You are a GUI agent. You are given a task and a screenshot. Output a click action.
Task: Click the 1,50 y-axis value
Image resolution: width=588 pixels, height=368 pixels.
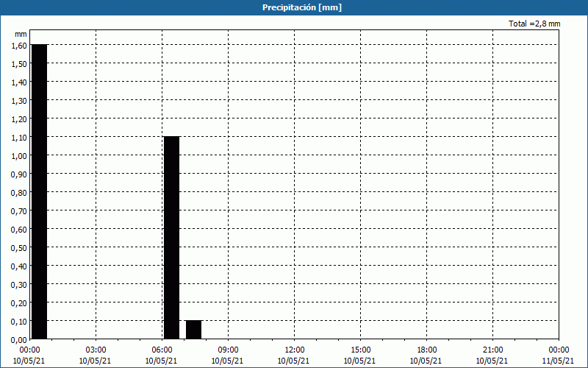pyautogui.click(x=19, y=64)
